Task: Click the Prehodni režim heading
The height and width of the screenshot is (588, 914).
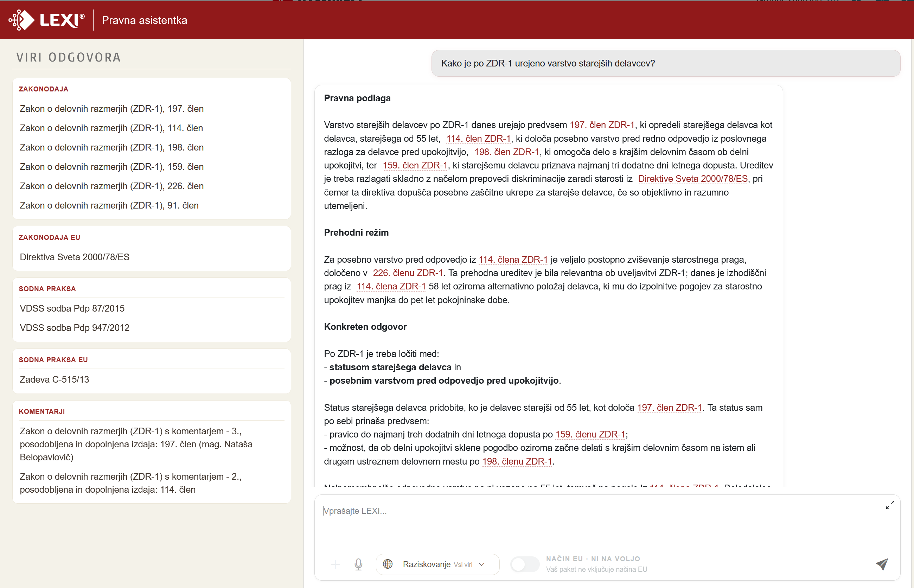Action: tap(356, 232)
